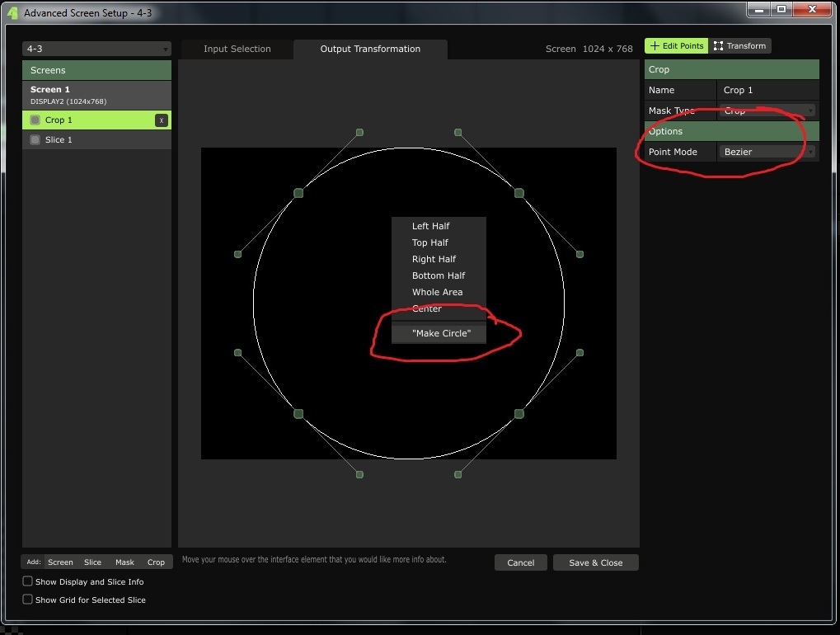840x635 pixels.
Task: Select the bottom-right anchor point on circle
Action: click(x=519, y=414)
